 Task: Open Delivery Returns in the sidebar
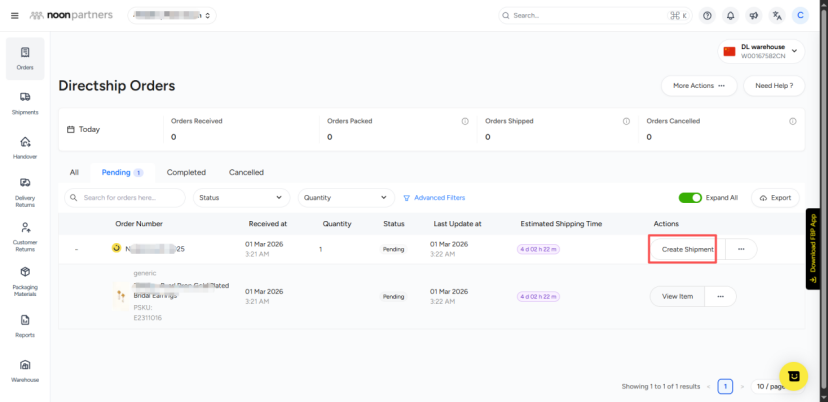click(25, 192)
